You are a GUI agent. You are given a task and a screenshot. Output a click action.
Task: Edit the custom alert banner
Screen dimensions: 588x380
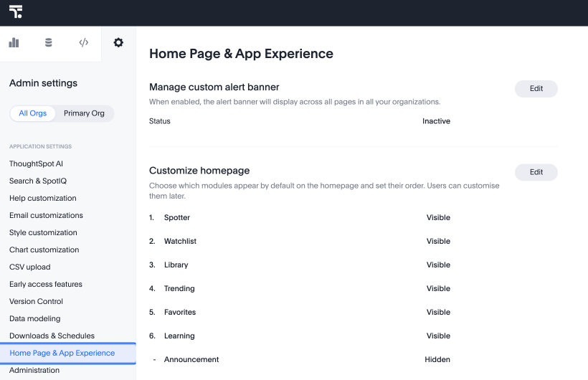536,88
